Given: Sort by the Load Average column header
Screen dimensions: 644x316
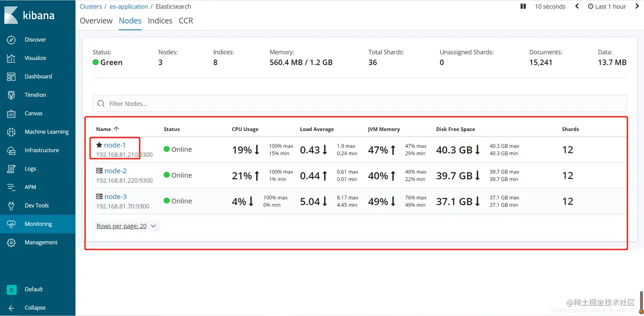Looking at the screenshot, I should tap(317, 129).
